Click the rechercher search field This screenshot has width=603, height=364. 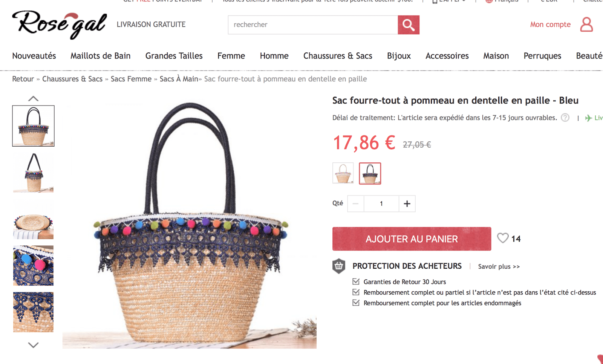313,25
